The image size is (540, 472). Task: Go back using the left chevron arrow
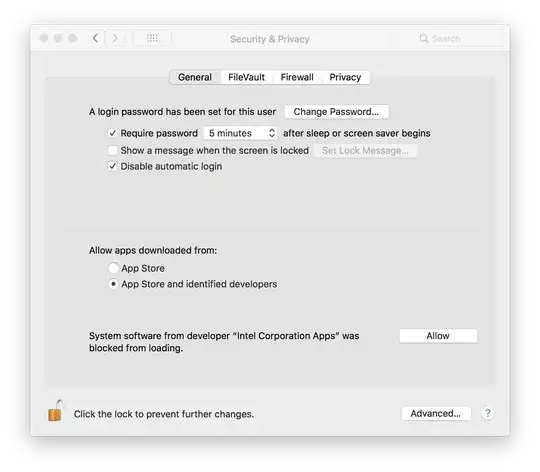click(x=95, y=38)
